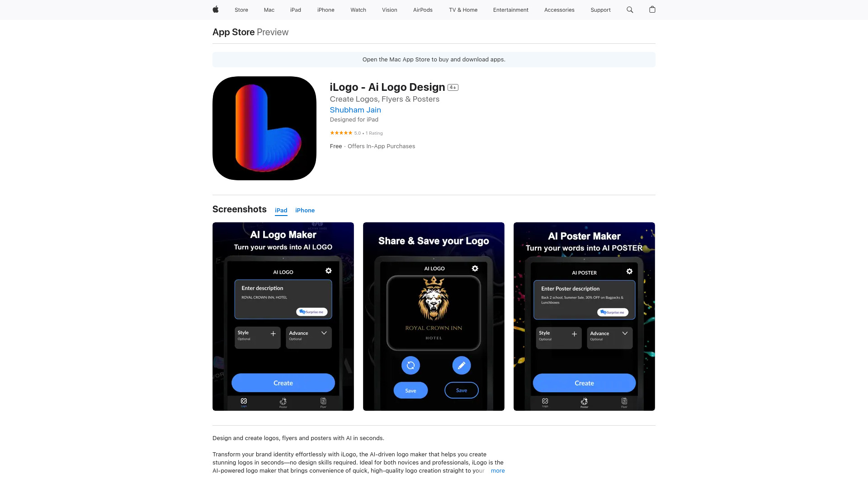Click the Search icon in Apple navigation bar
The width and height of the screenshot is (868, 488).
(x=630, y=9)
